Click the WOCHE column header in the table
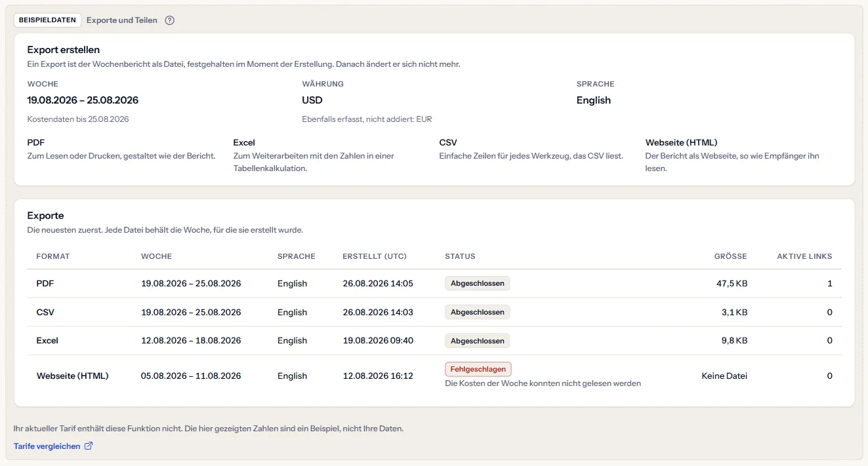868x466 pixels. [x=157, y=256]
